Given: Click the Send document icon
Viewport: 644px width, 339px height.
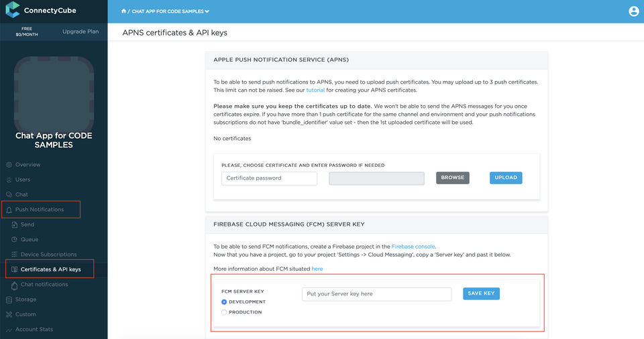Looking at the screenshot, I should (14, 224).
